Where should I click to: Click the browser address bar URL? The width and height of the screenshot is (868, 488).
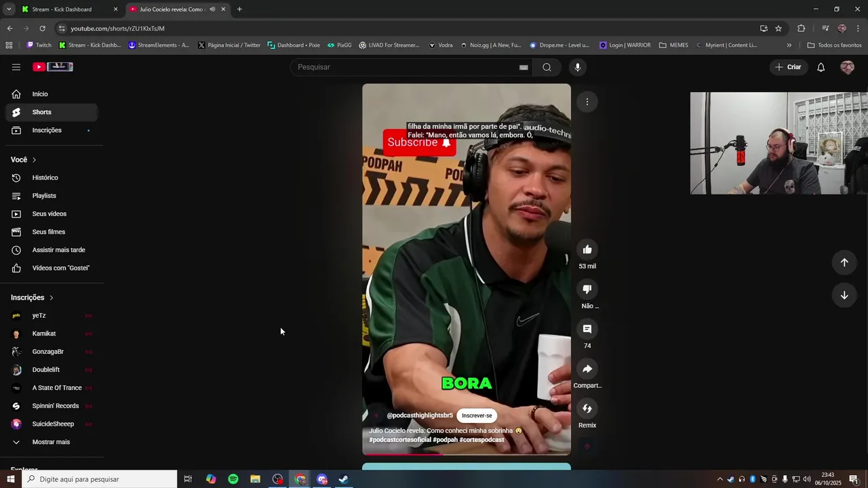click(x=118, y=28)
